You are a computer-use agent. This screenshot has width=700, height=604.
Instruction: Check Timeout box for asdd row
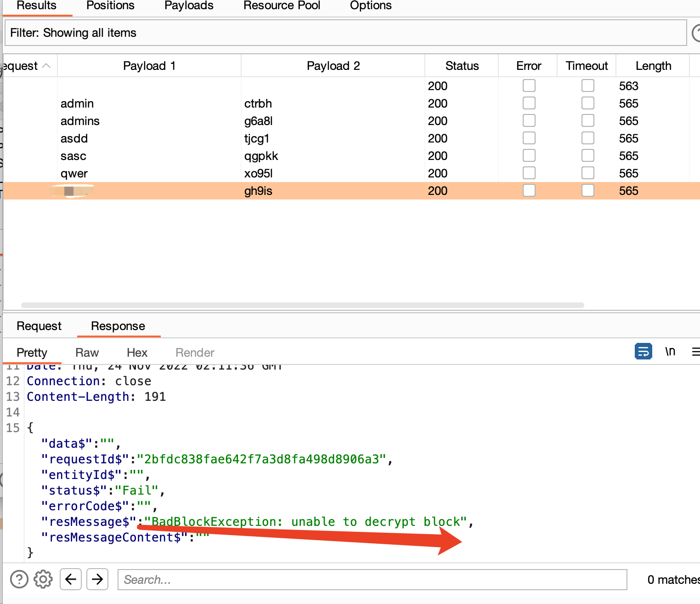588,138
